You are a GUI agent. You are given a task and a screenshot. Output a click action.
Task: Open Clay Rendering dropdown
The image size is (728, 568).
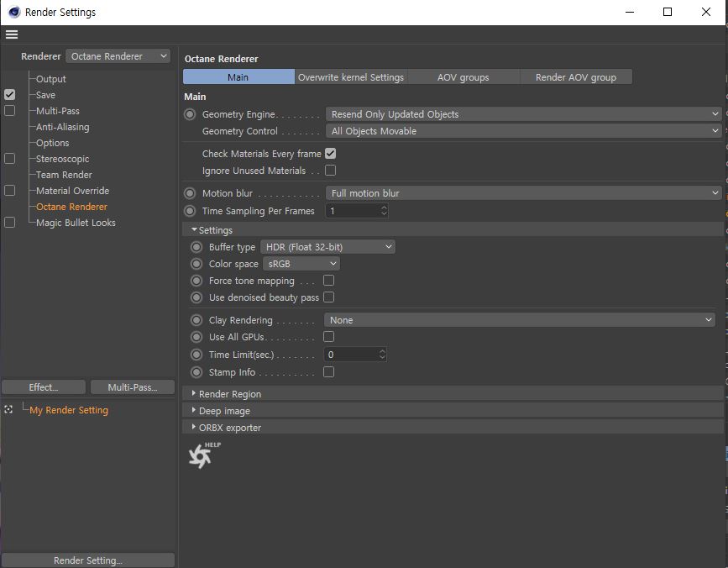[x=520, y=320]
